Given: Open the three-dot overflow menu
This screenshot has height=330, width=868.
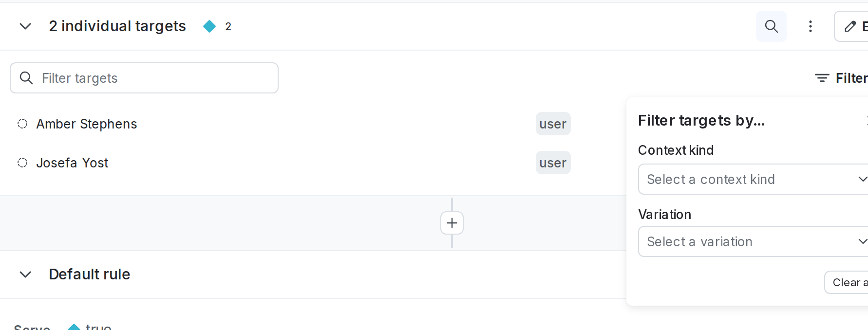Looking at the screenshot, I should click(x=810, y=26).
